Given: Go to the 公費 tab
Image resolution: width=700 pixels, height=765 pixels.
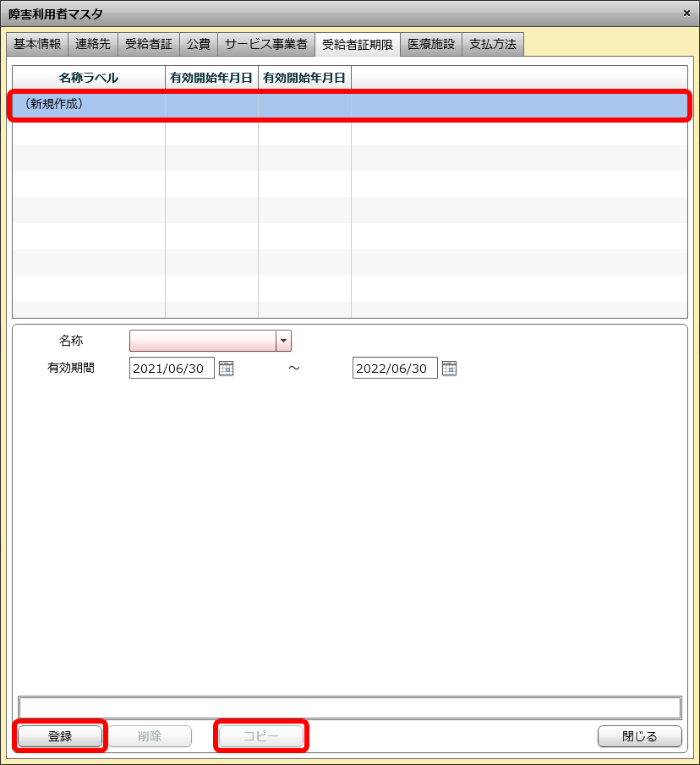Looking at the screenshot, I should 199,44.
